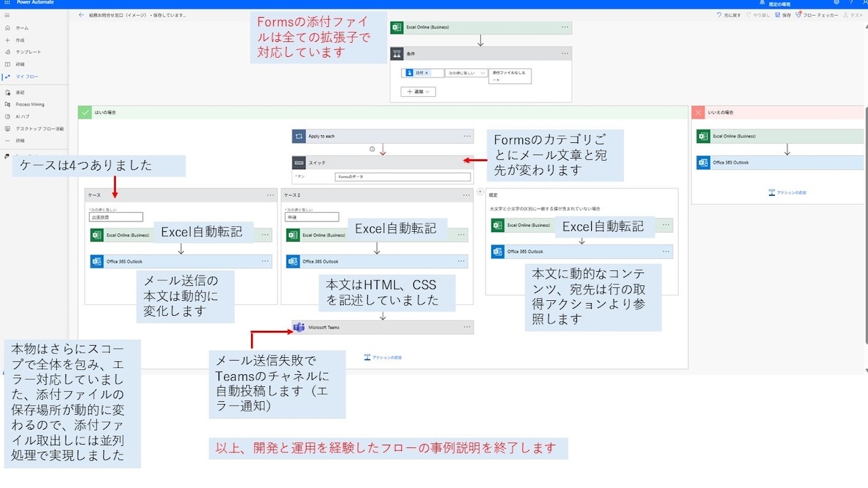
Task: Open the Outlook ellipsis menu in ケース 2
Action: (461, 261)
